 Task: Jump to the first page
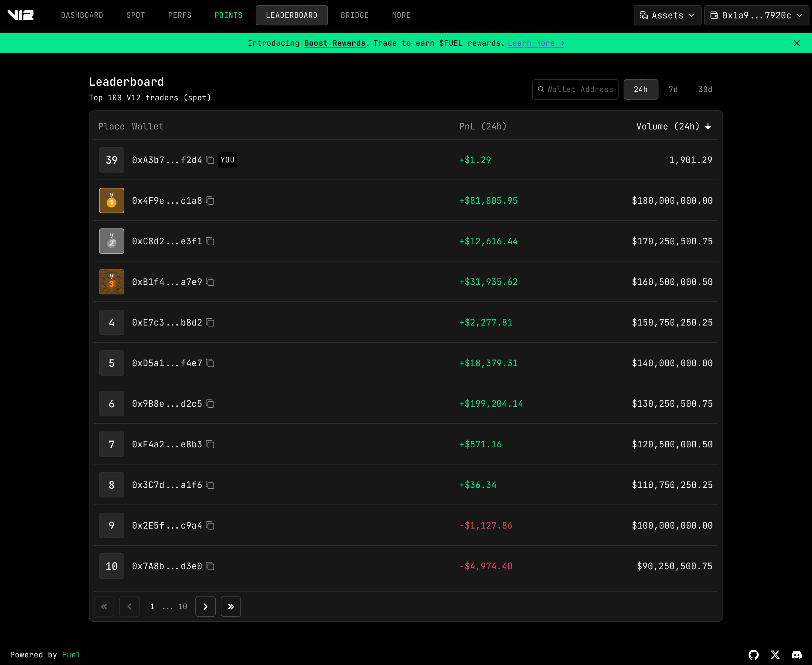click(x=104, y=606)
